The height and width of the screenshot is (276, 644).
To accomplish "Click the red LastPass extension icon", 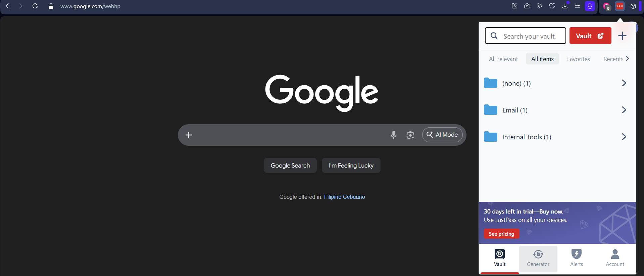I will (x=620, y=6).
